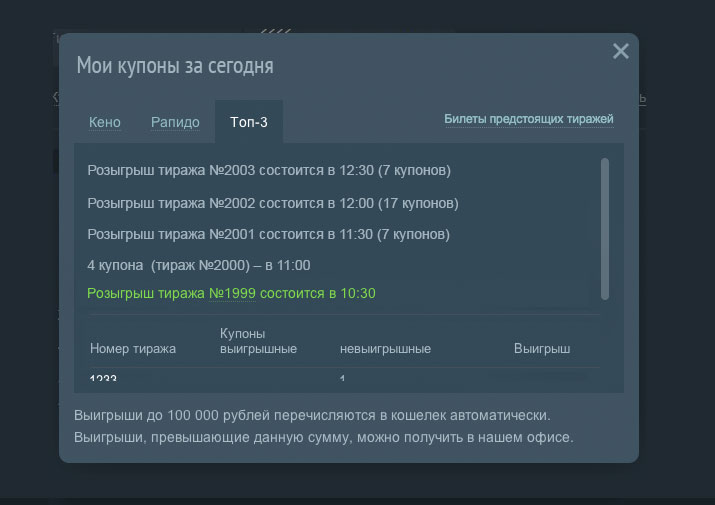715x505 pixels.
Task: Select 4 купона тираж №2000 entry
Action: click(199, 265)
